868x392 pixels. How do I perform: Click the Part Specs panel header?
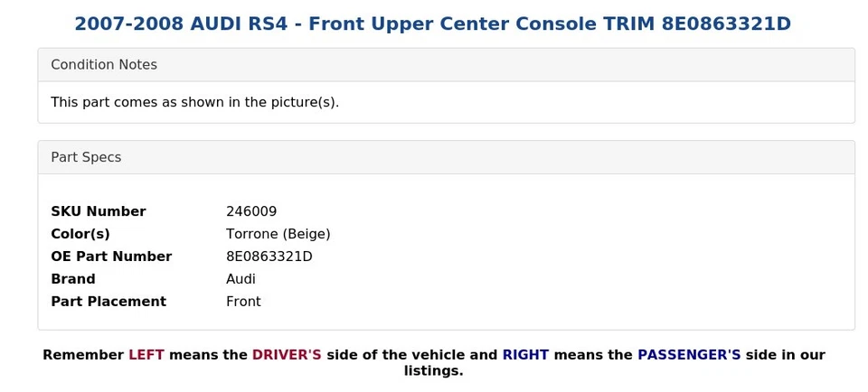click(86, 157)
